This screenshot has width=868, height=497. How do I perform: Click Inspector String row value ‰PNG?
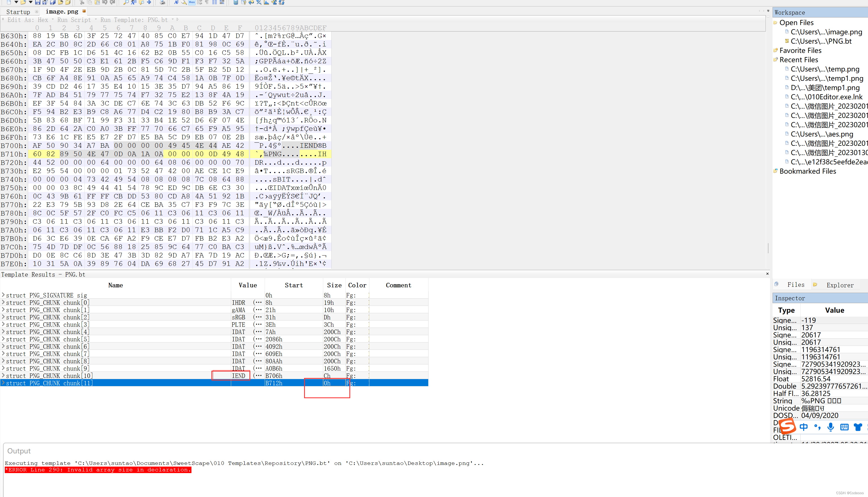pyautogui.click(x=821, y=401)
